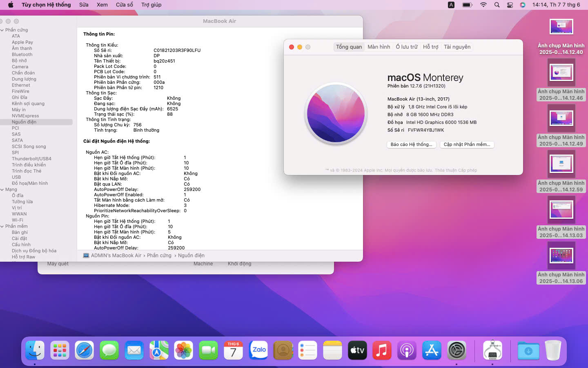Launch Safari from the dock
The width and height of the screenshot is (588, 368).
coord(85,350)
